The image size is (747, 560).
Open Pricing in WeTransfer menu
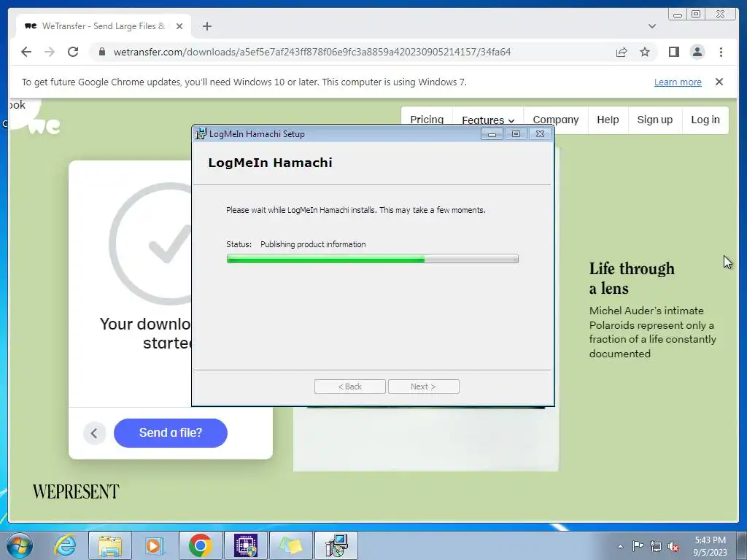426,119
